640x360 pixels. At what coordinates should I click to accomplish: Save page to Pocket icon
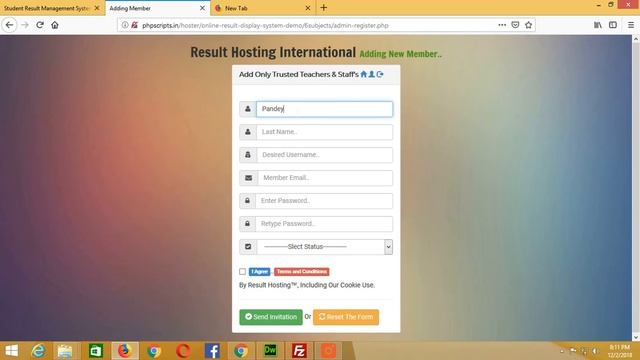tap(516, 25)
